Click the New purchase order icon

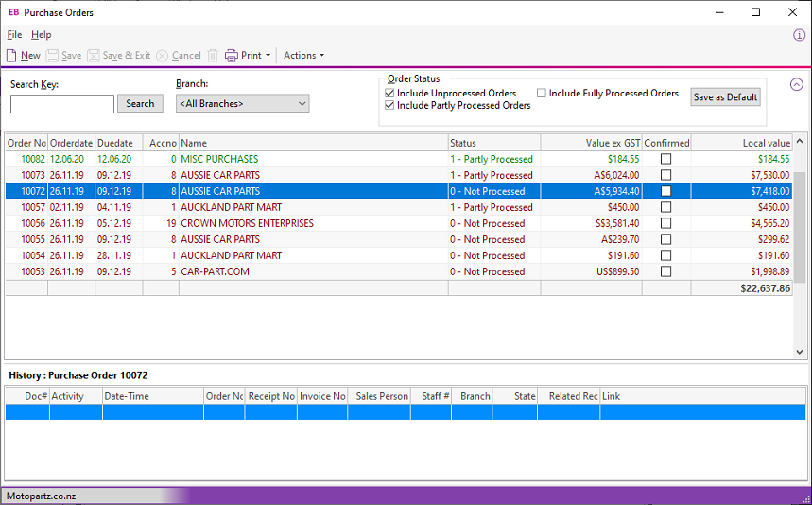pos(11,56)
